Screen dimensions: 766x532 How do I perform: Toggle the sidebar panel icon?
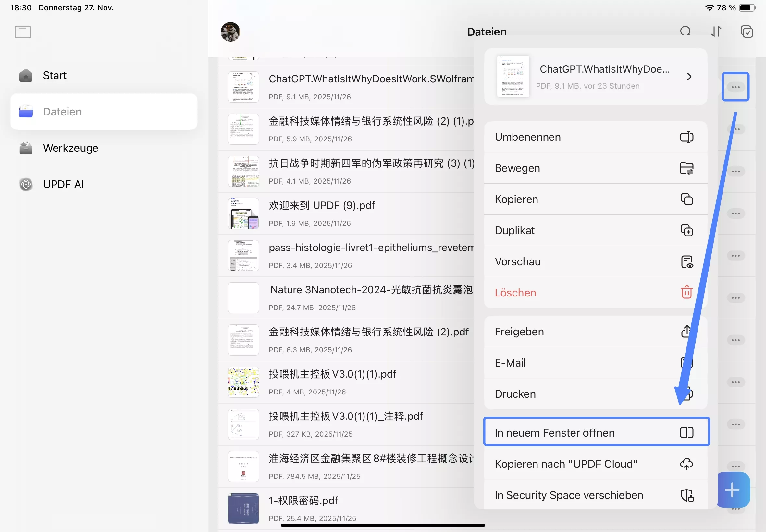point(23,32)
